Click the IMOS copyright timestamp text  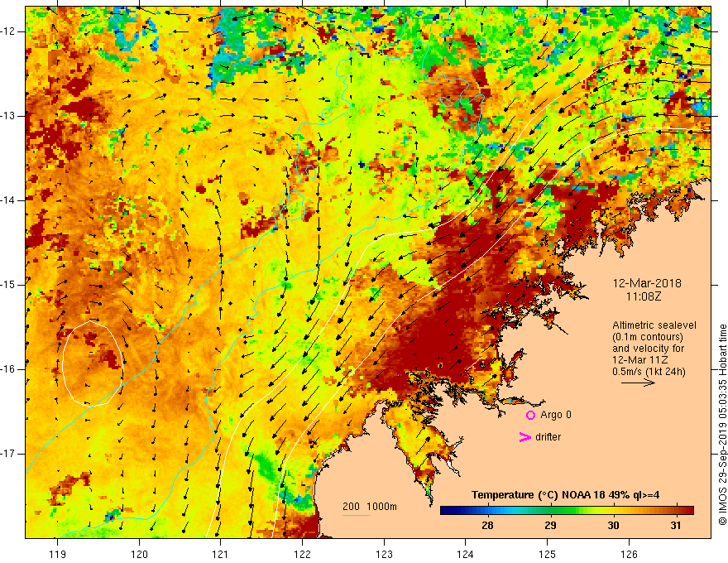point(722,424)
